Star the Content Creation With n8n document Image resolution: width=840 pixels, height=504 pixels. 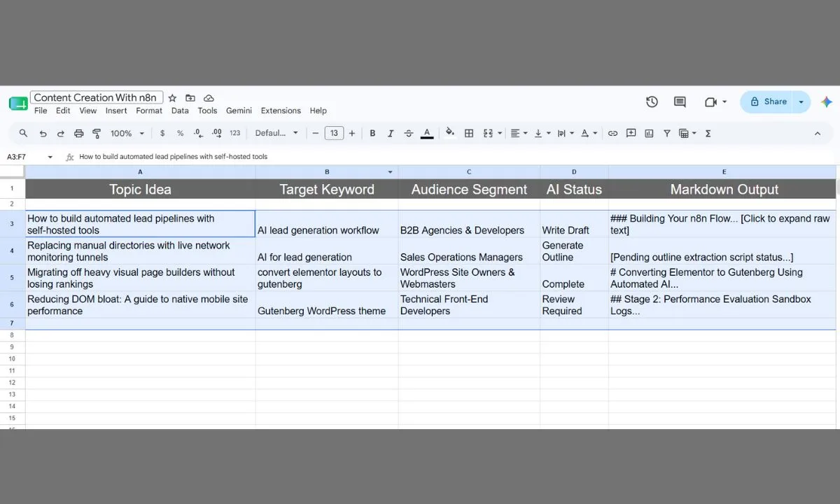click(172, 98)
